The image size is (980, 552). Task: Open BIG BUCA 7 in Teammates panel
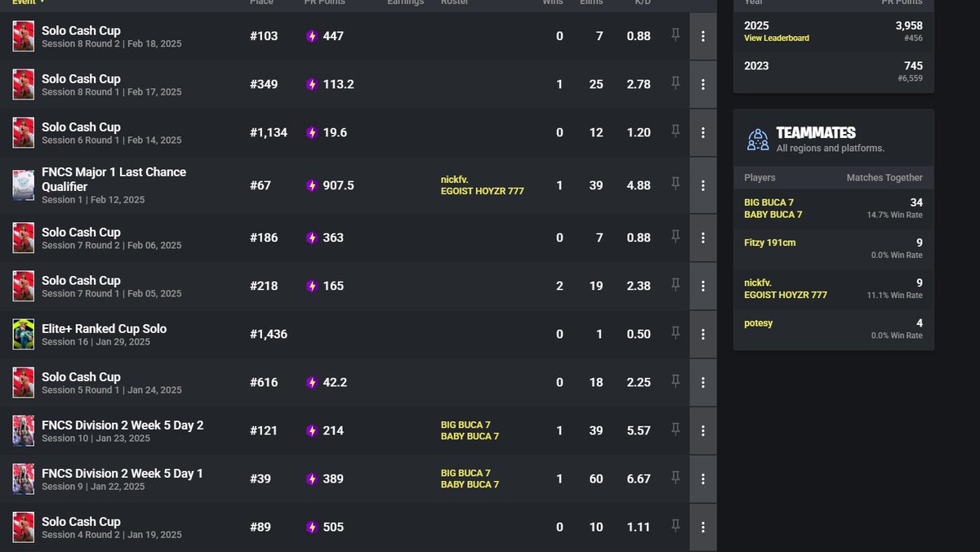(768, 203)
